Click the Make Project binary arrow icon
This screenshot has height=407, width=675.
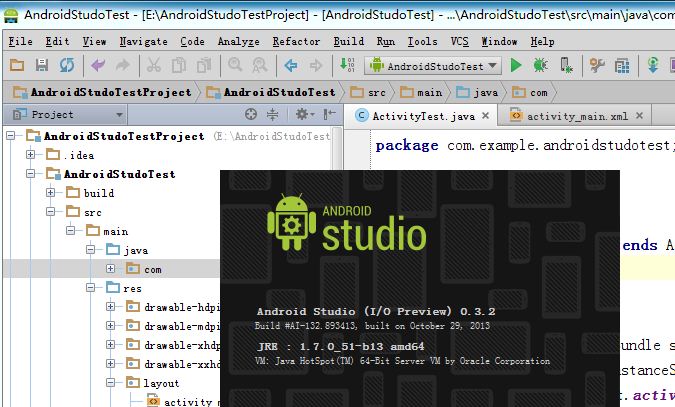point(347,65)
